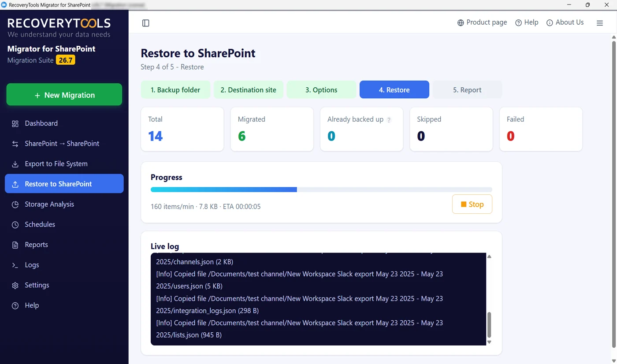Click the Dashboard grid icon in sidebar
Viewport: 617px width, 364px height.
(15, 123)
